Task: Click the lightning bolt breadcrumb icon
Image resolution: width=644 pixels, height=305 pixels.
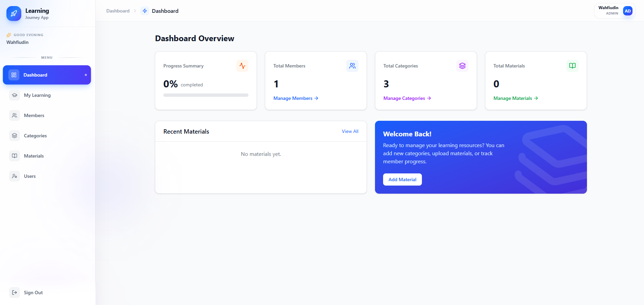Action: tap(145, 11)
